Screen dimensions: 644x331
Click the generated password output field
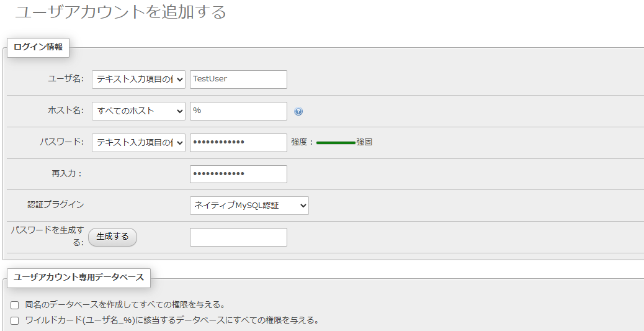238,237
